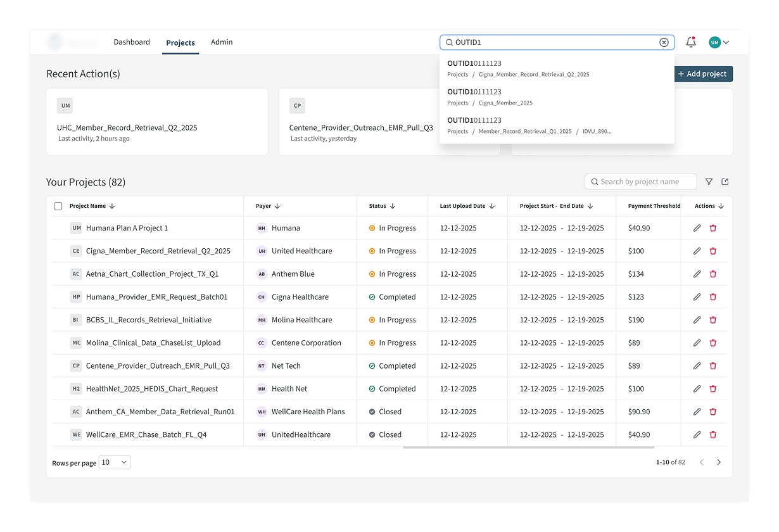This screenshot has height=532, width=779.
Task: Toggle the select all projects checkbox
Action: 58,206
